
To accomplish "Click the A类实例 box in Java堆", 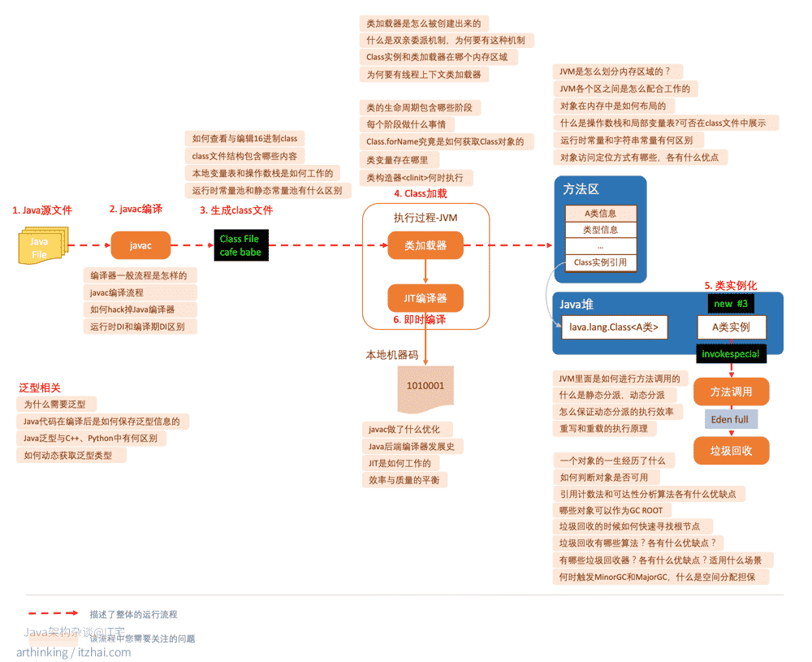I will [732, 327].
